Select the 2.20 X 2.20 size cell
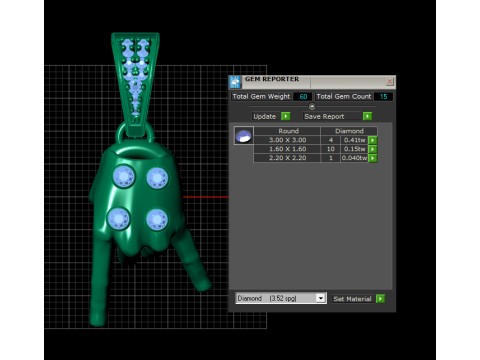480x360 pixels. (287, 158)
